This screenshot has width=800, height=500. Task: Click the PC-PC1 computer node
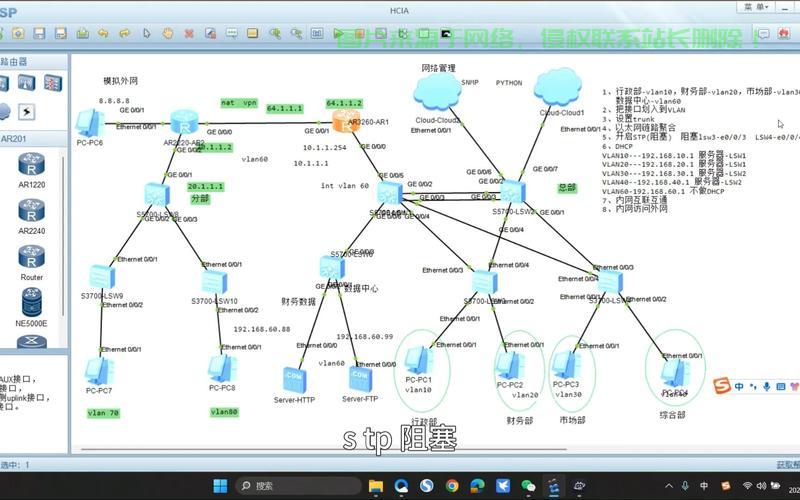tap(419, 360)
